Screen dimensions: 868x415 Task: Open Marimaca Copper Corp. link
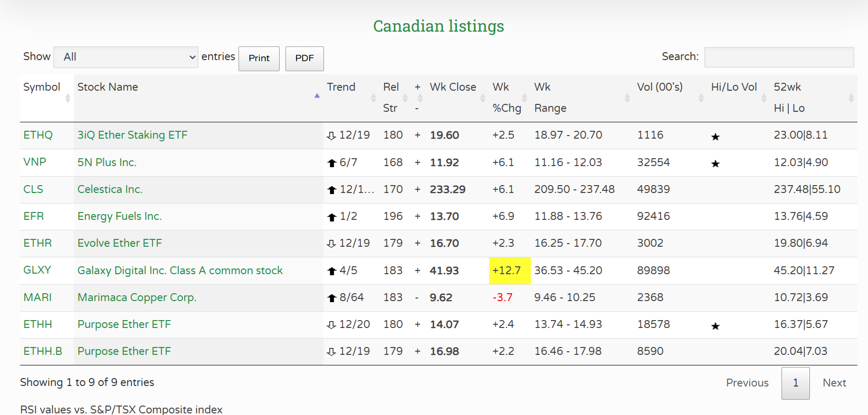coord(137,297)
